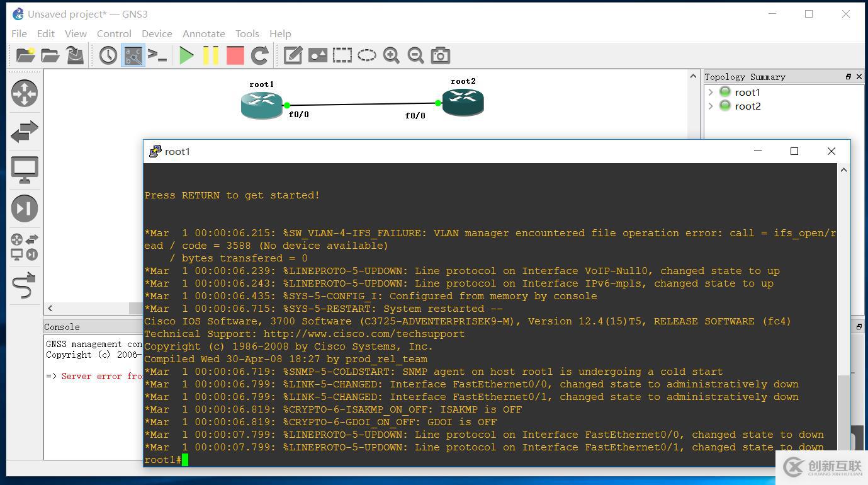The height and width of the screenshot is (485, 868).
Task: Click the canvas horizontal scrollbar left arrow
Action: [50, 308]
